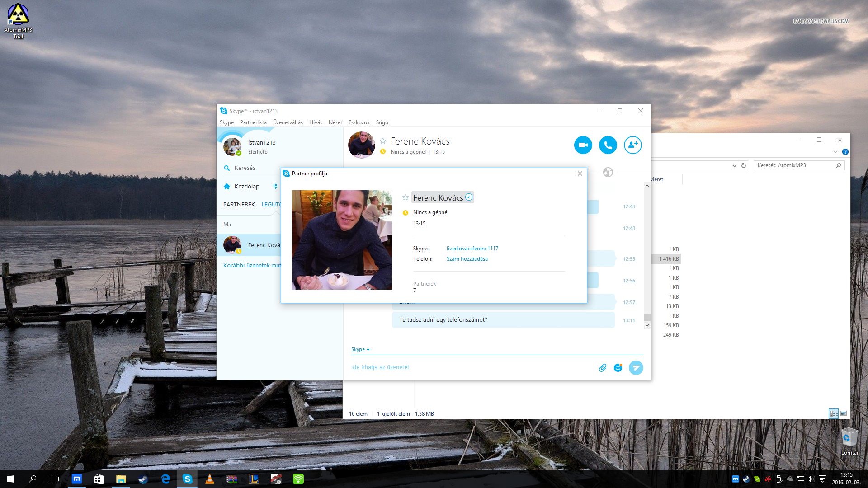Expand the Explorer address bar history dropdown

click(734, 166)
